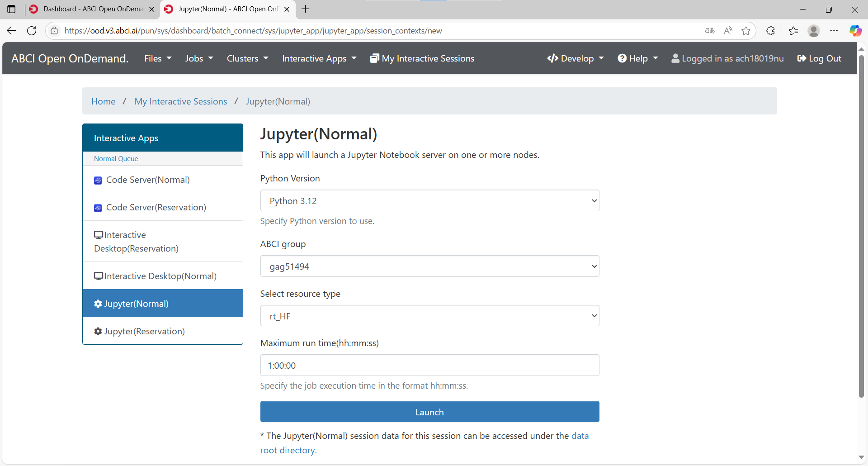868x466 pixels.
Task: Close the Jupyter(Normal) tab
Action: 287,9
